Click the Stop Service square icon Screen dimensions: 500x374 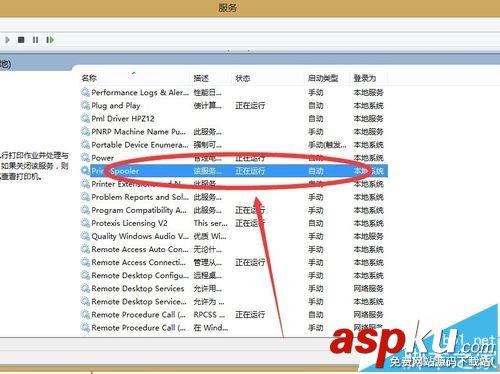point(21,40)
